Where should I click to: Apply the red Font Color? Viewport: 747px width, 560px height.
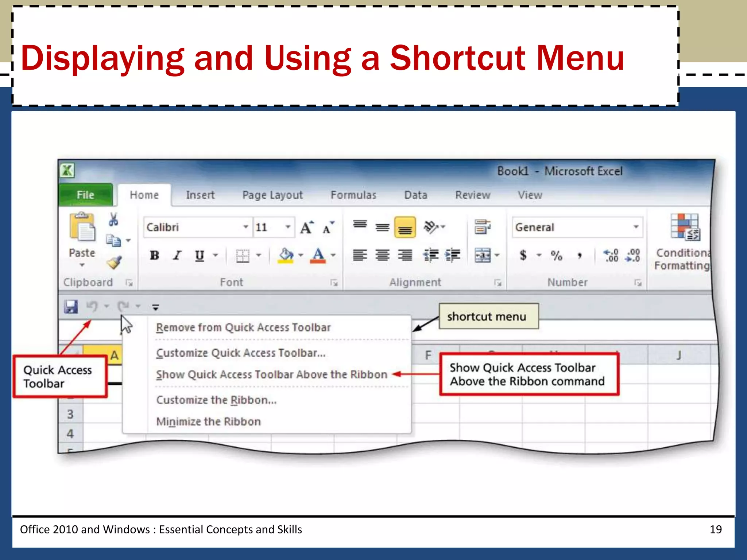(x=318, y=255)
